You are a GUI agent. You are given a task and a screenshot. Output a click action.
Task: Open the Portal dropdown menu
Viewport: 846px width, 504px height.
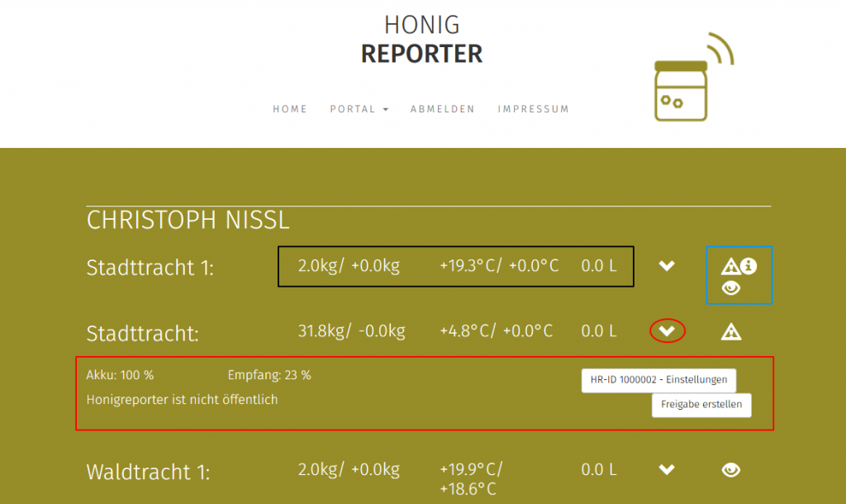pos(359,109)
